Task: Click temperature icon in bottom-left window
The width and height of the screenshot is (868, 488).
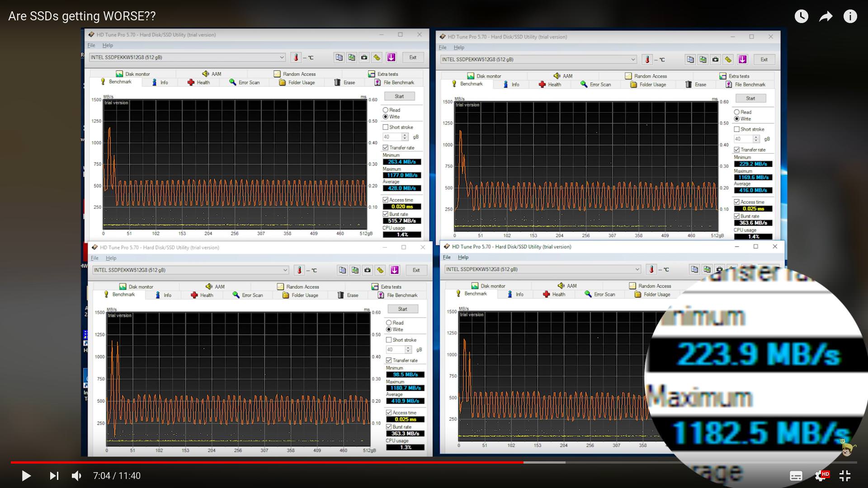Action: coord(299,270)
